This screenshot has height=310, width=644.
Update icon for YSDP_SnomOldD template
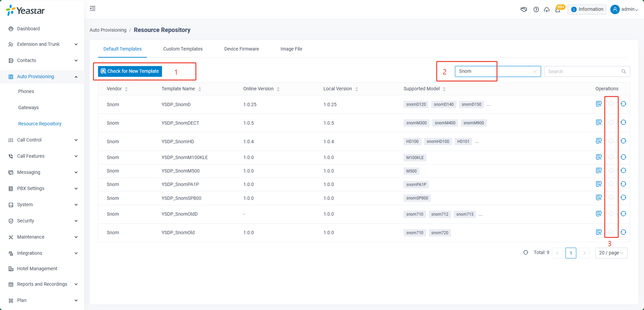click(x=611, y=214)
